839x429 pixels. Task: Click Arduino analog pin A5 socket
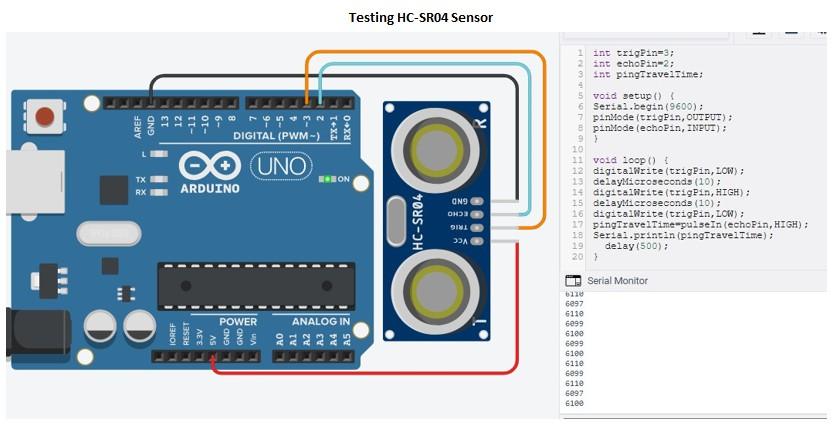[x=346, y=356]
